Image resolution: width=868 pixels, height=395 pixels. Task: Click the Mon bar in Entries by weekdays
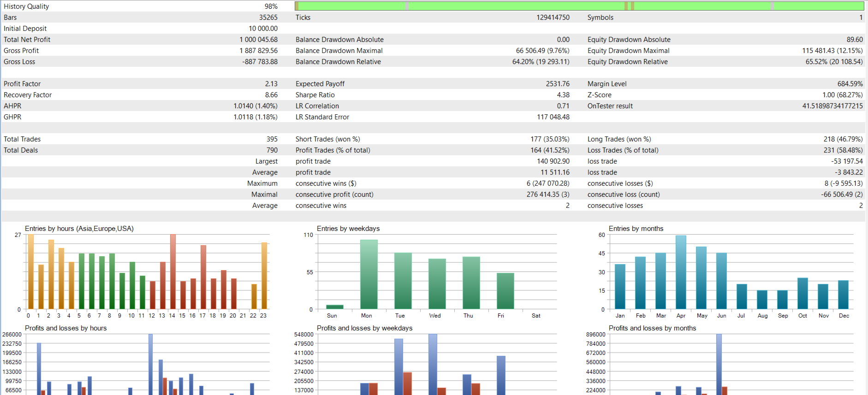tap(369, 274)
